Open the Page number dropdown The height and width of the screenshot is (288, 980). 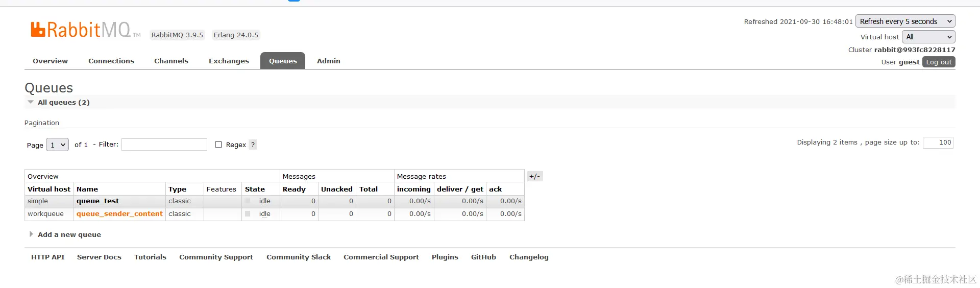[x=57, y=145]
